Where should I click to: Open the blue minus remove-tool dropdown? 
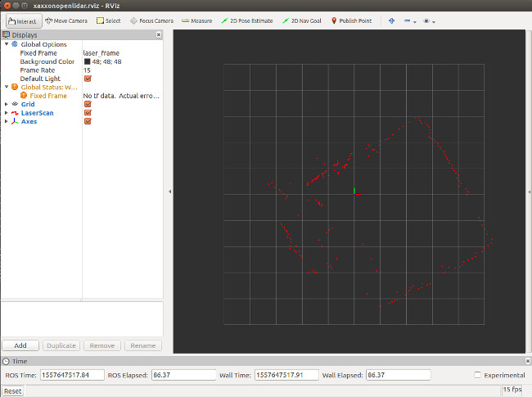[x=410, y=21]
